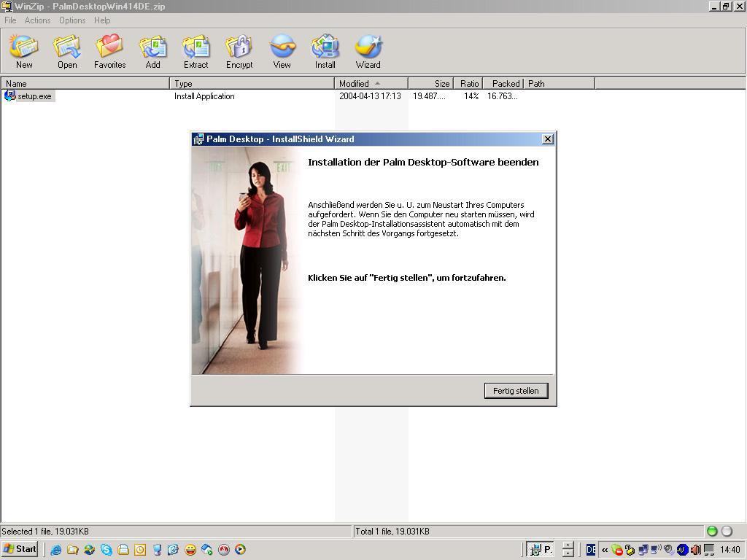
Task: Click the size value "19.487..."
Action: click(x=429, y=96)
